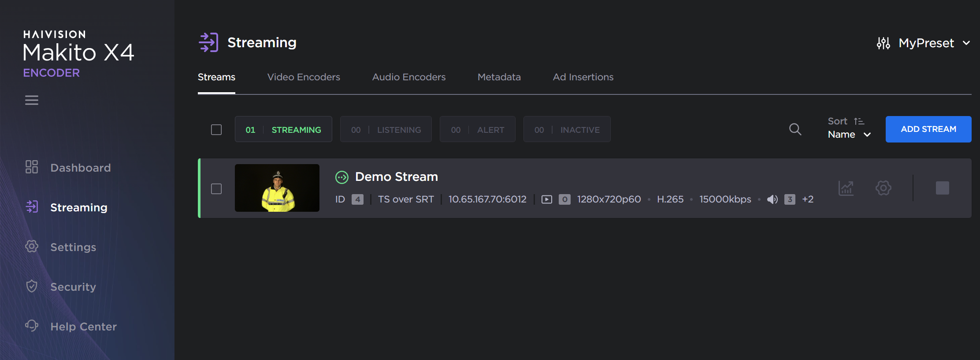Tick the select-all streams checkbox

216,130
